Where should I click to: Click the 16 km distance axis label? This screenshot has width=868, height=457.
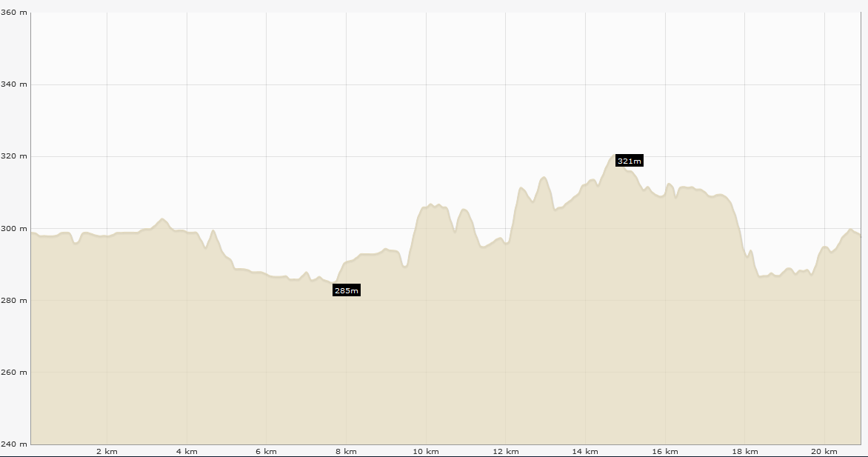pos(665,451)
